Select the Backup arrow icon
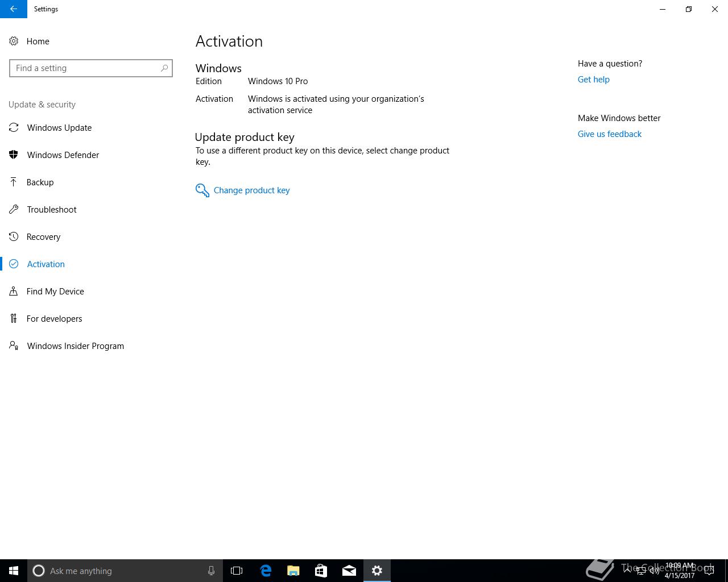Viewport: 728px width, 582px height. point(14,182)
